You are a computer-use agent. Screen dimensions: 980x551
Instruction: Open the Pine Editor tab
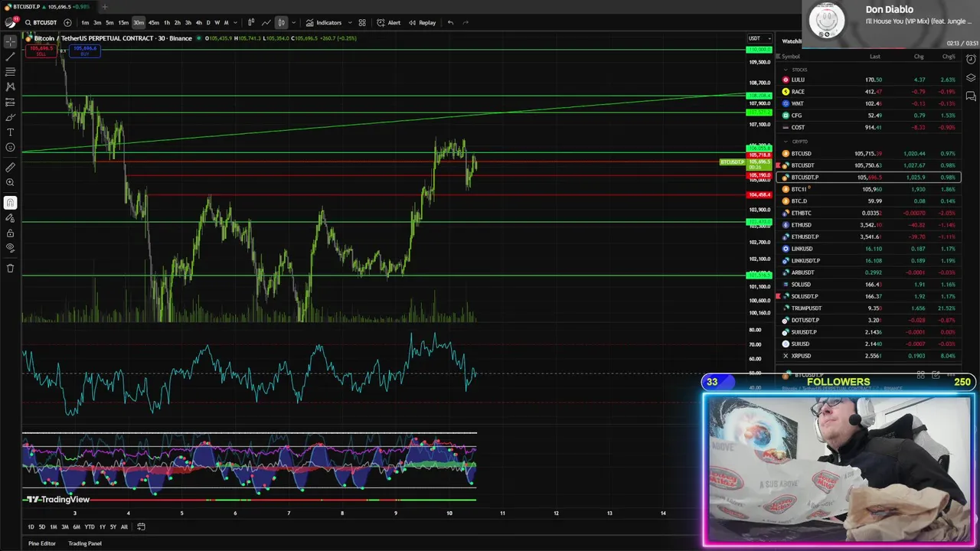click(x=42, y=543)
